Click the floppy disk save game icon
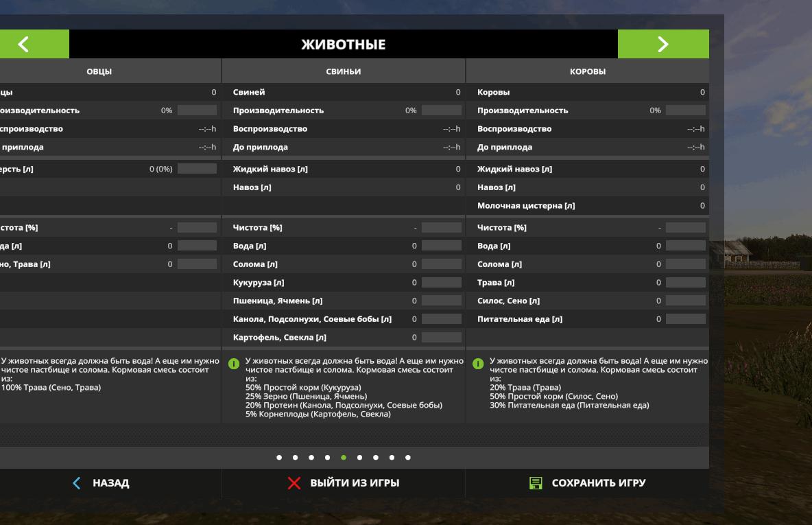Screen dimensions: 812x525 [x=536, y=483]
